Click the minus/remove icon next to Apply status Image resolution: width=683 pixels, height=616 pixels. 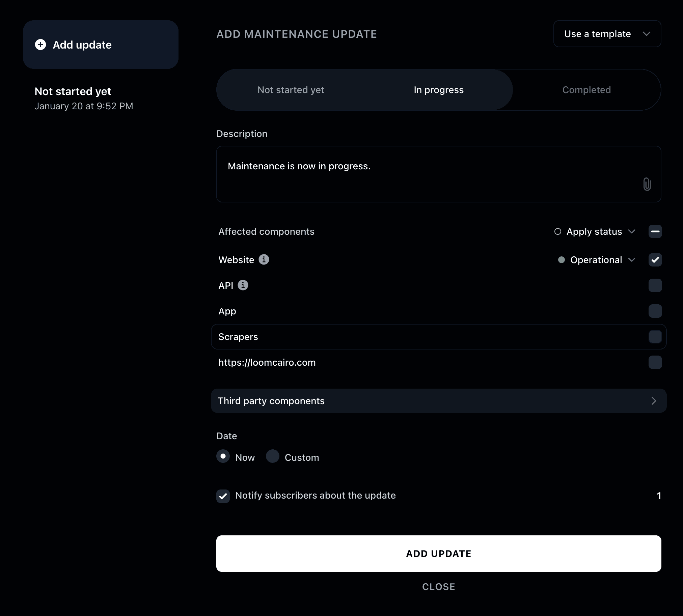coord(654,231)
